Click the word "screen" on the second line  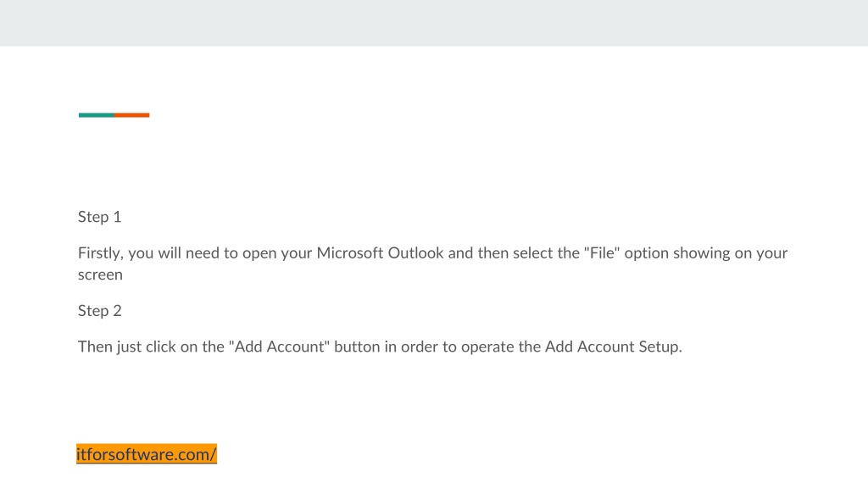tap(100, 275)
